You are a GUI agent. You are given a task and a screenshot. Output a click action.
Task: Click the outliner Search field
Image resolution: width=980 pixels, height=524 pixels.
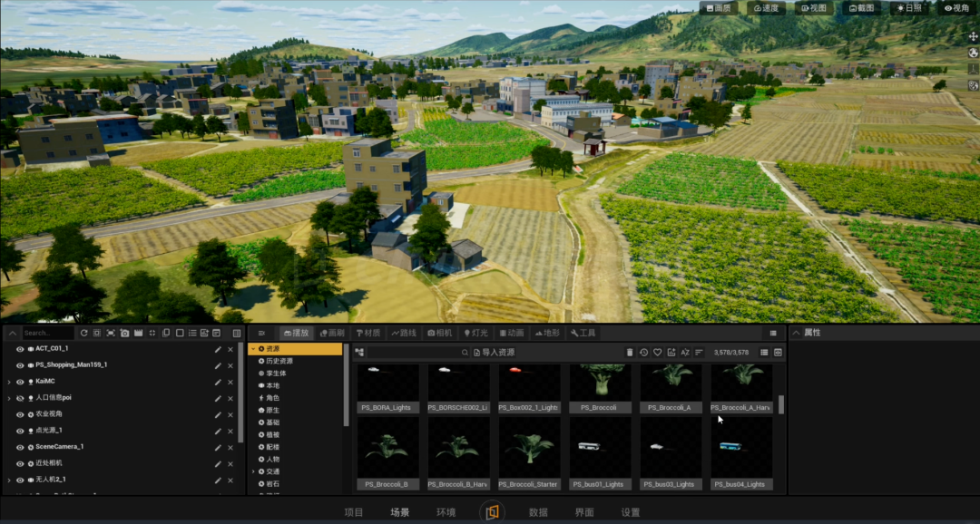(x=48, y=333)
